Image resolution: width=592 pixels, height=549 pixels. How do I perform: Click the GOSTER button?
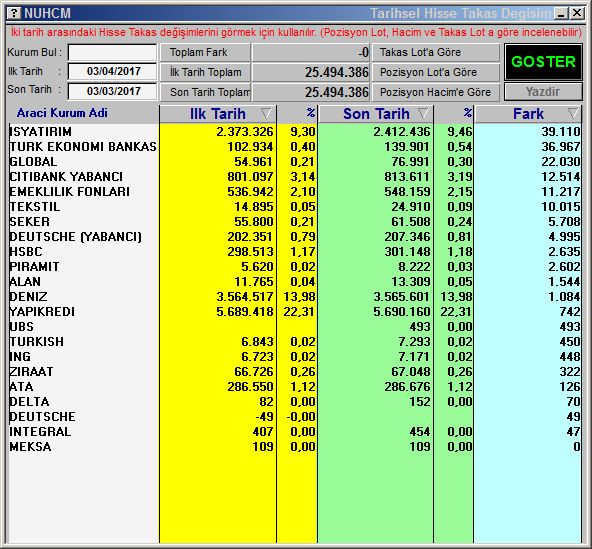[543, 62]
